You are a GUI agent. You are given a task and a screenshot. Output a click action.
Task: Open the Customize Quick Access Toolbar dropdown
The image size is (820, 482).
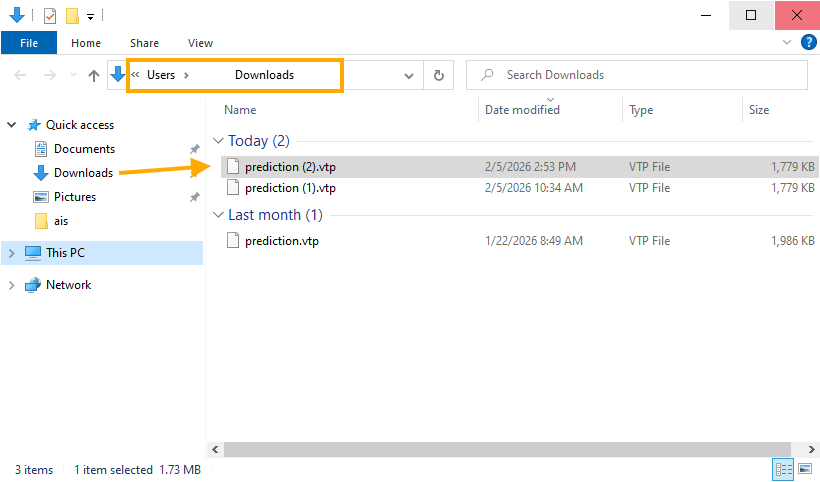pyautogui.click(x=91, y=16)
